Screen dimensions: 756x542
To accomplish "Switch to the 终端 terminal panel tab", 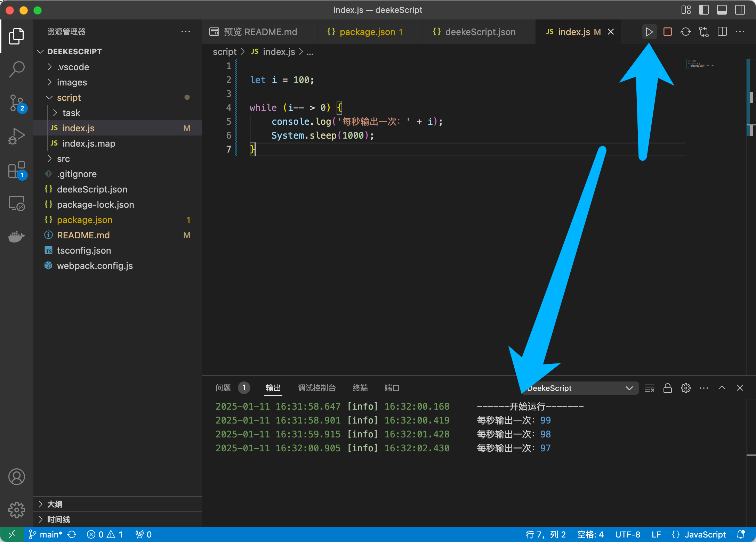I will [x=360, y=388].
